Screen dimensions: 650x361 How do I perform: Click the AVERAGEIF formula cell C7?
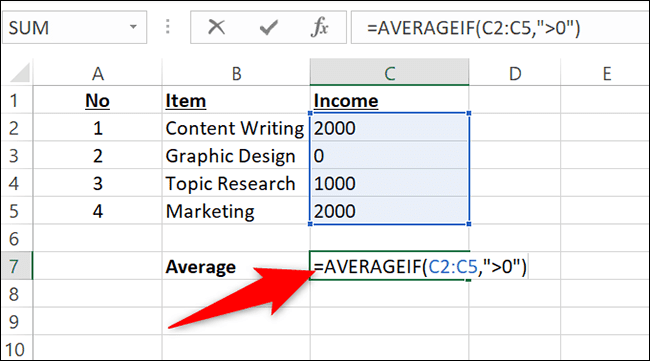click(389, 266)
